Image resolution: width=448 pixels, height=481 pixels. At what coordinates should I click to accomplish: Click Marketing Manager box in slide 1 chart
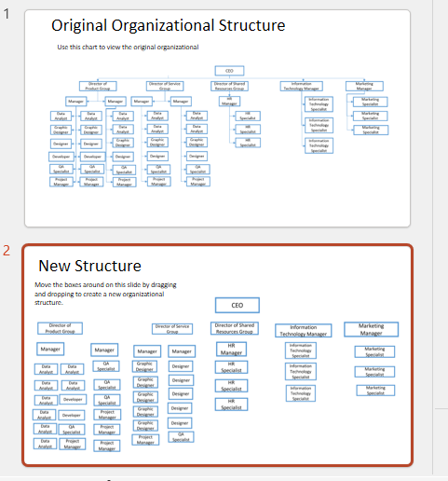pos(364,86)
